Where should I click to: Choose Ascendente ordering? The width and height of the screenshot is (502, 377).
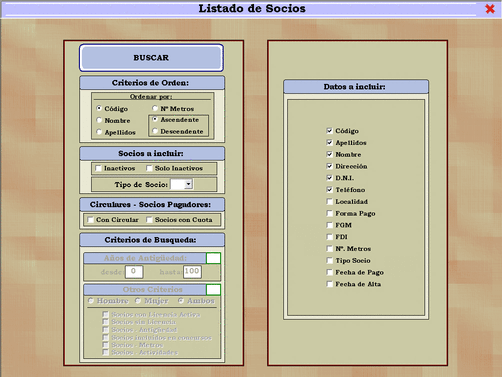155,119
